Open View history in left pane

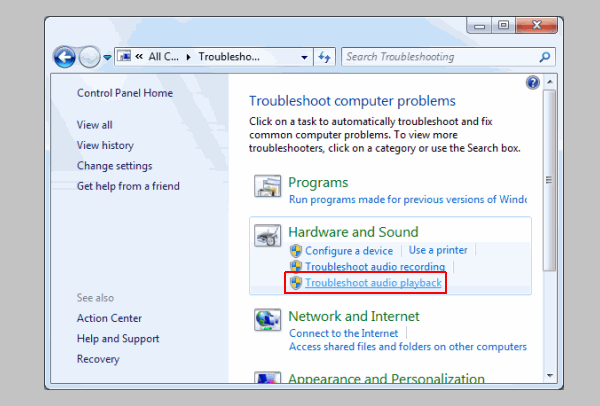click(x=105, y=145)
